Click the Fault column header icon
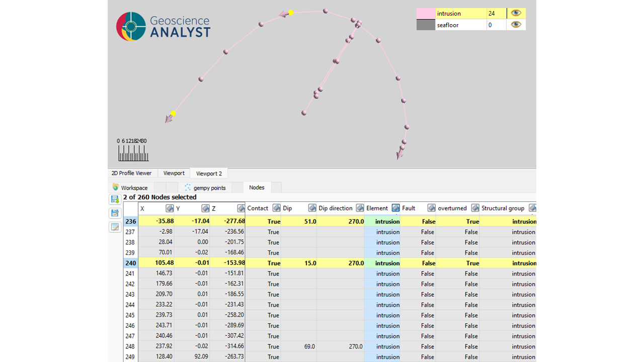This screenshot has width=644, height=362. click(431, 208)
